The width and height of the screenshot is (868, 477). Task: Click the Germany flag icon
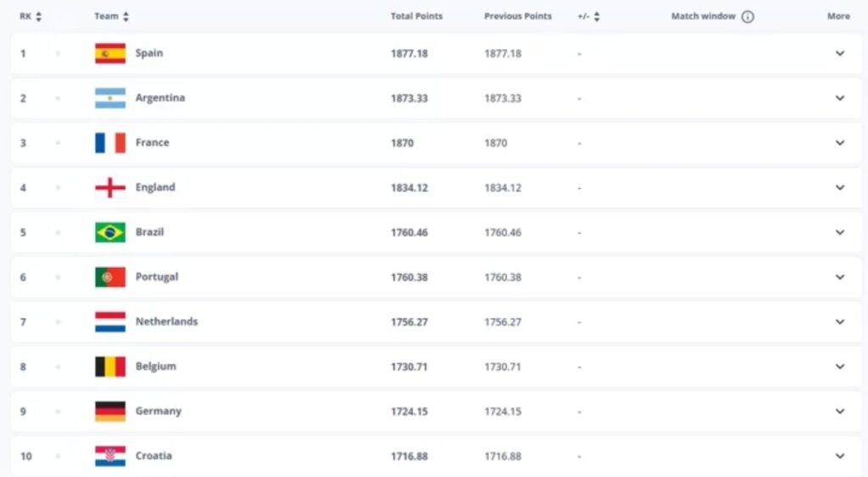click(110, 411)
